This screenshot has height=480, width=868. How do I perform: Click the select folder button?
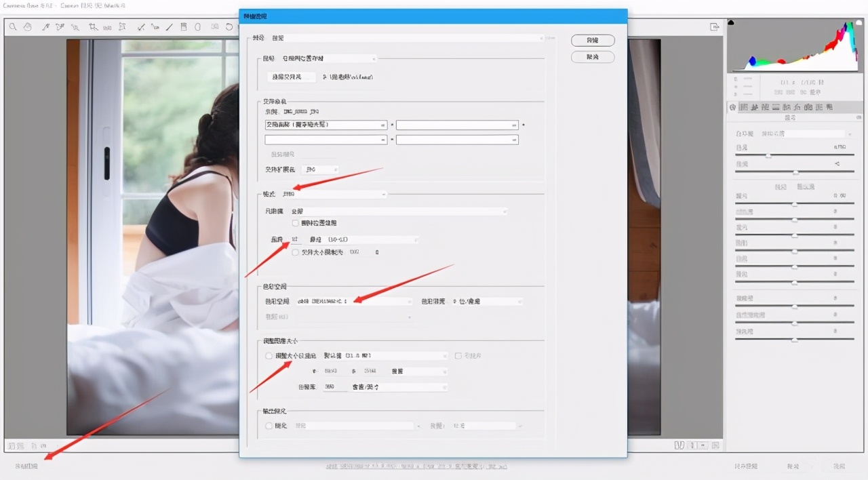[x=291, y=77]
